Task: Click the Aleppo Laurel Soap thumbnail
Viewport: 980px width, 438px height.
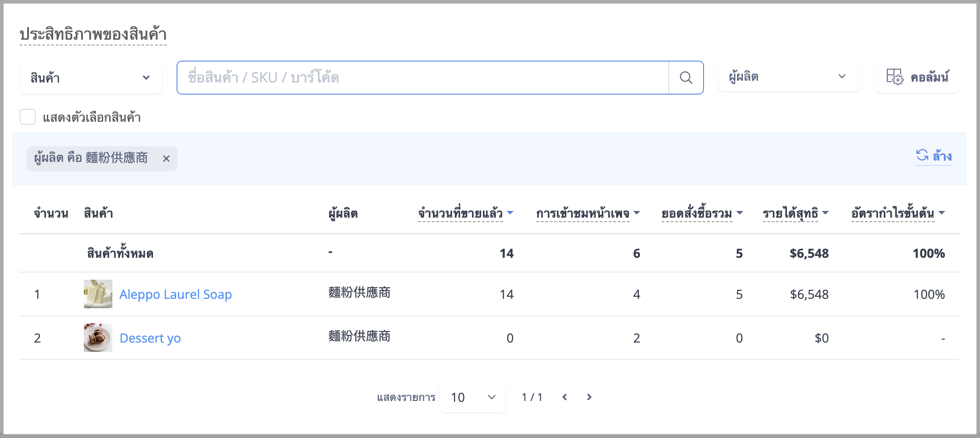Action: click(98, 294)
